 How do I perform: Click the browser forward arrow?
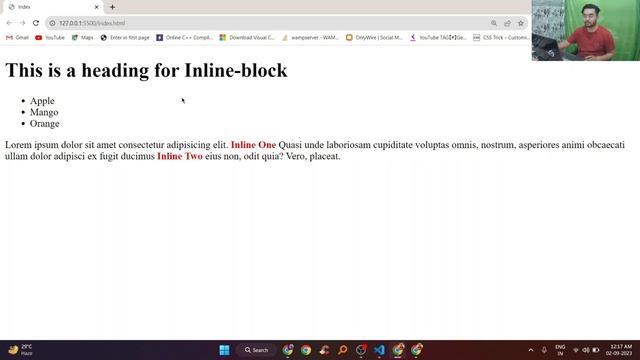tap(22, 23)
